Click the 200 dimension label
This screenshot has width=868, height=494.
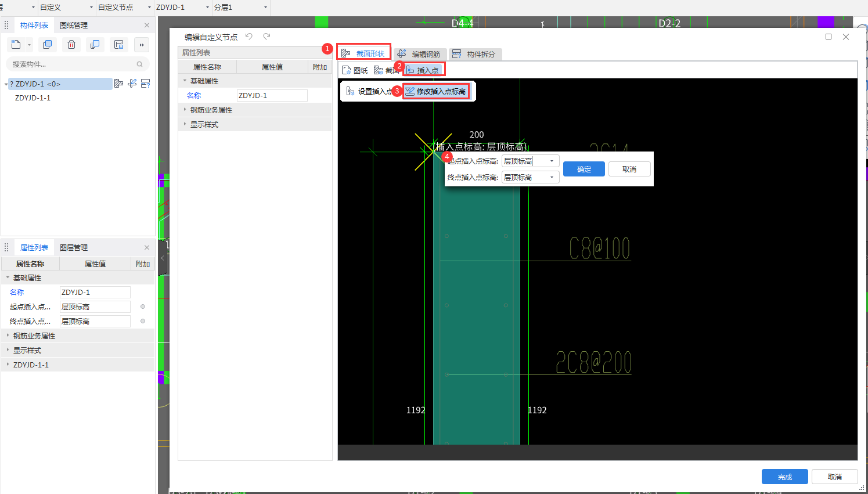(477, 135)
